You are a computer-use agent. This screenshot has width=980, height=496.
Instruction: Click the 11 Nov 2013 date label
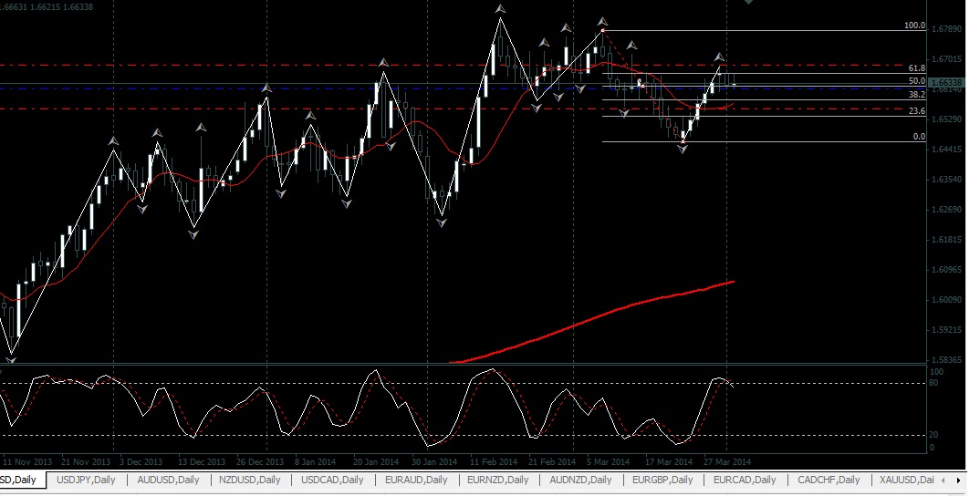(26, 462)
